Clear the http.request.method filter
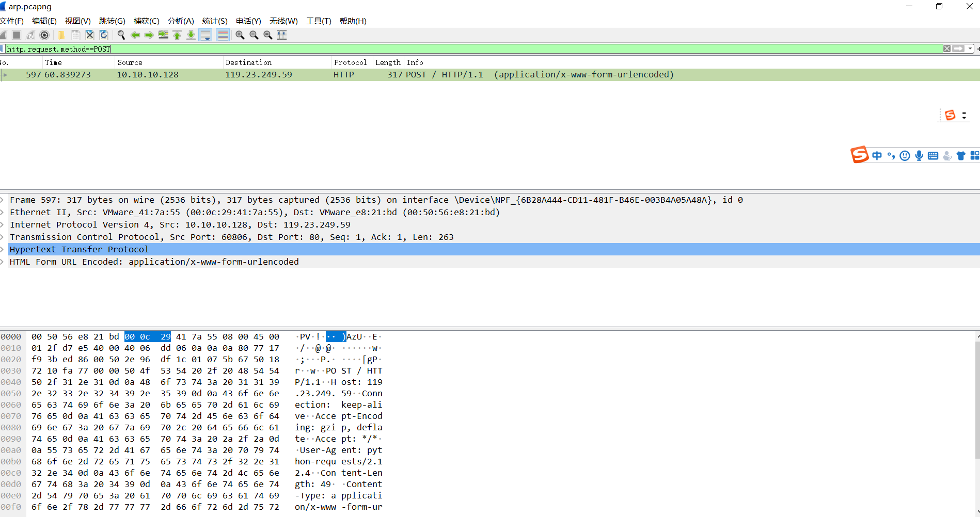Viewport: 980px width, 517px height. [x=947, y=49]
